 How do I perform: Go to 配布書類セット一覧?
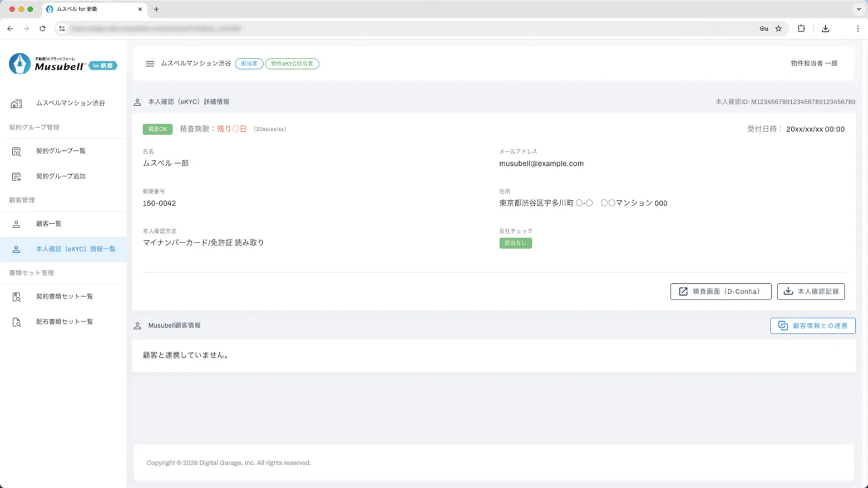coord(63,322)
